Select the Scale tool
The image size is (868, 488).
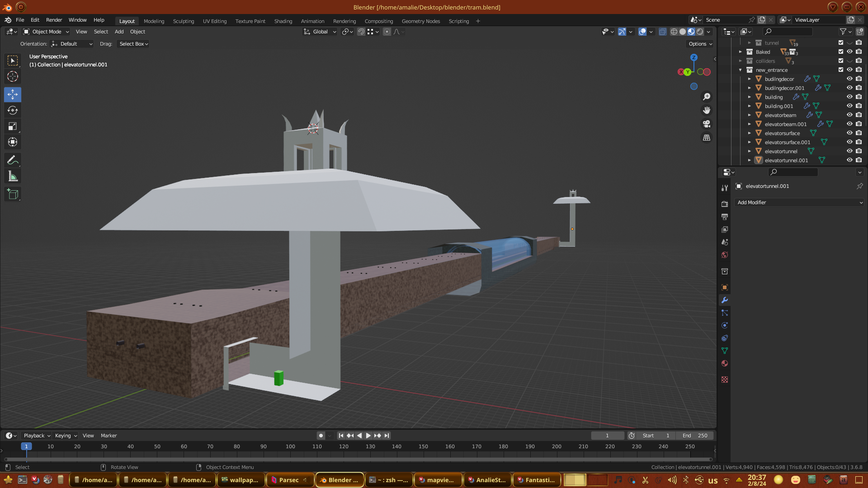click(x=13, y=127)
